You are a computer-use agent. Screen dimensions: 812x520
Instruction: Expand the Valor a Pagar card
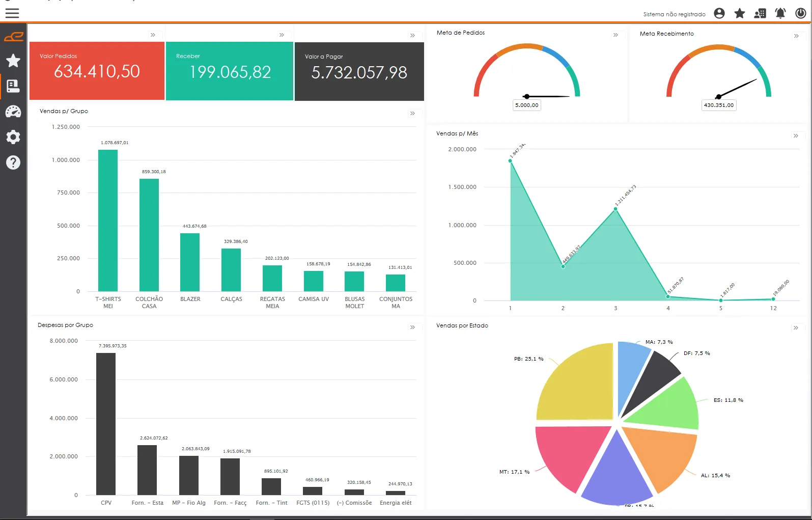coord(412,35)
